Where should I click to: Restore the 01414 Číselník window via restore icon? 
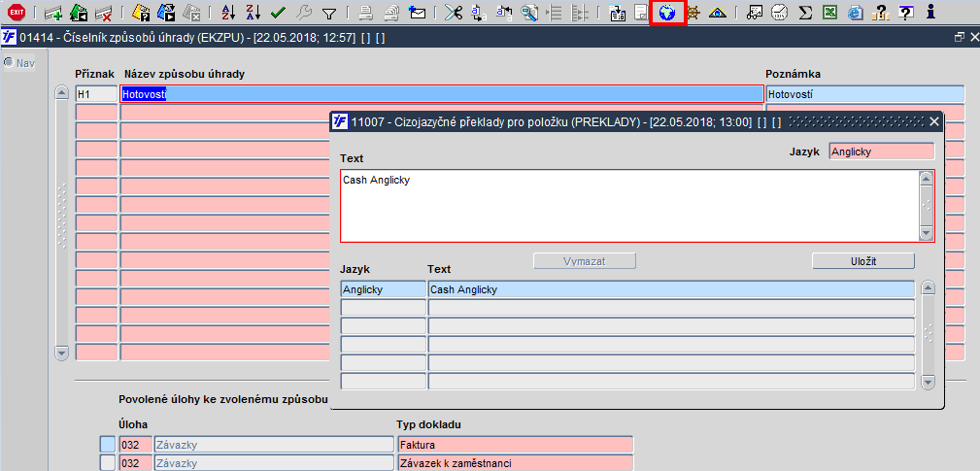point(960,38)
